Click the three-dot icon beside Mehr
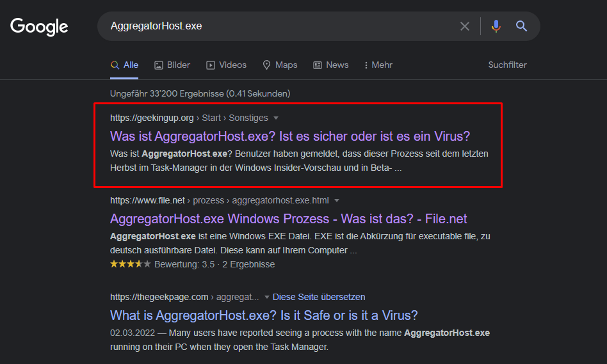The image size is (607, 364). tap(366, 65)
